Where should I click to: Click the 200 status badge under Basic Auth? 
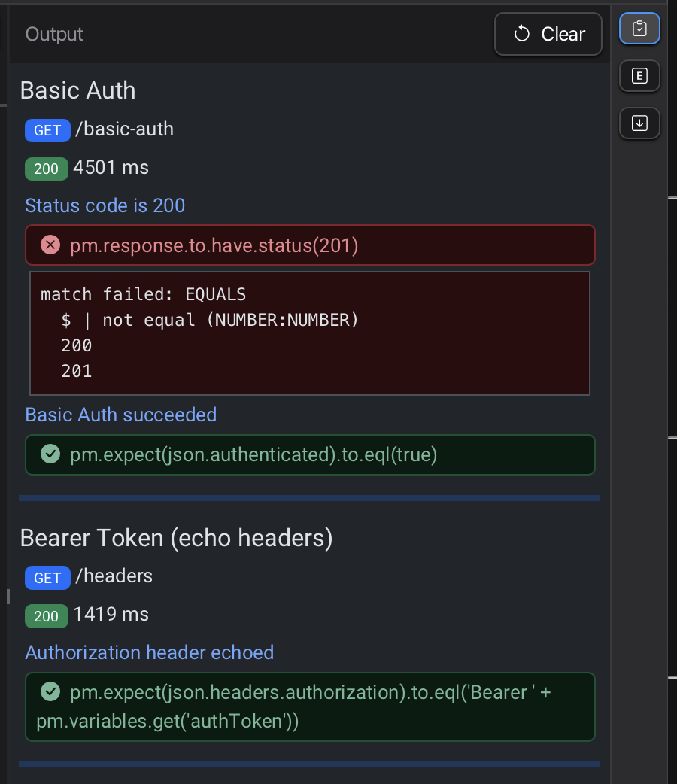[46, 169]
